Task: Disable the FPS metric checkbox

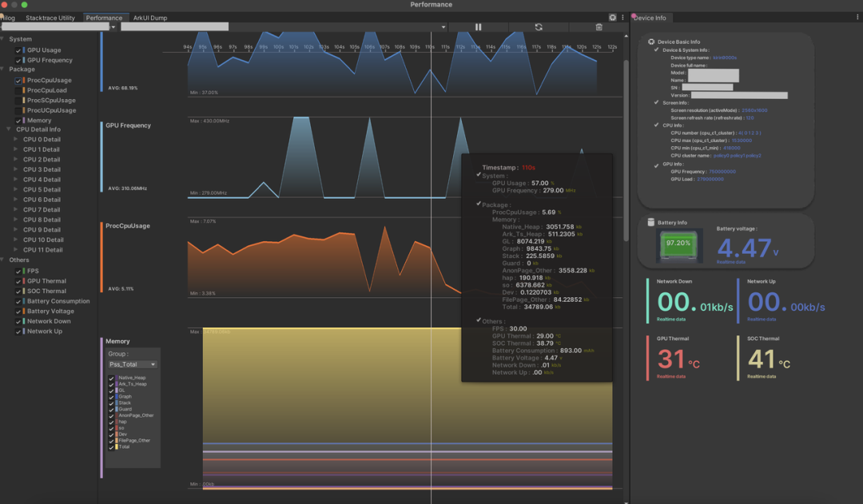Action: click(18, 272)
